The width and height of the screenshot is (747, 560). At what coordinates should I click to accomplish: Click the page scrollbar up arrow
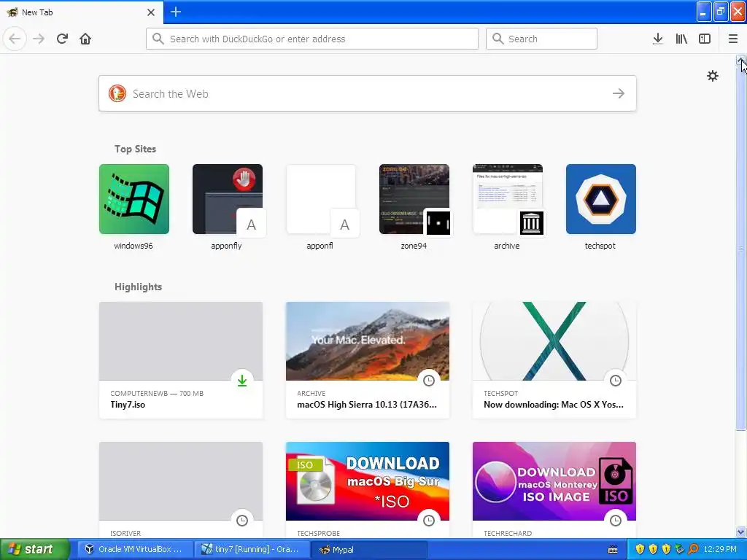[x=741, y=61]
